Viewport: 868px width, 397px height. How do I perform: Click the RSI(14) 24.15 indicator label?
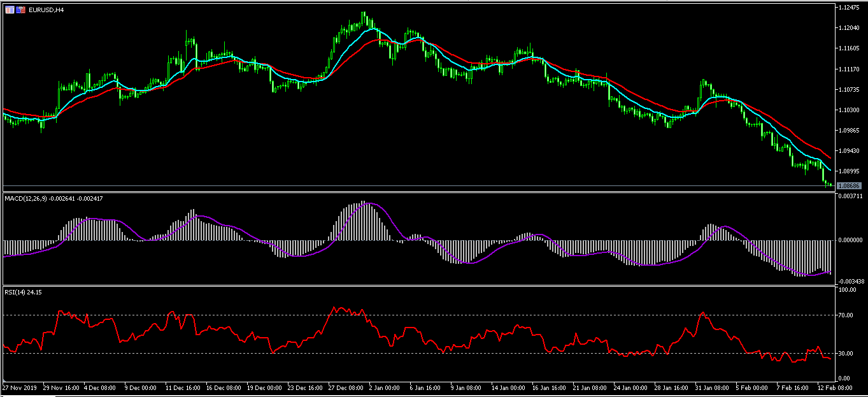coord(23,293)
